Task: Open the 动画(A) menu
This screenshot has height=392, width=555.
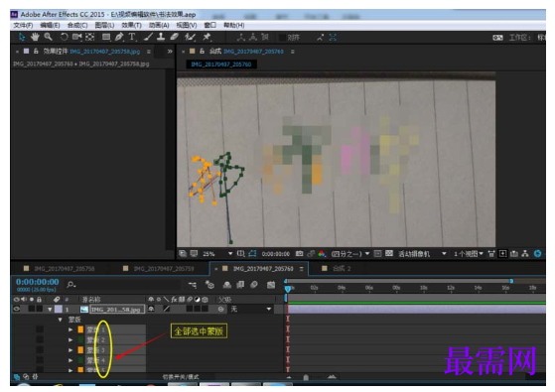Action: click(159, 25)
